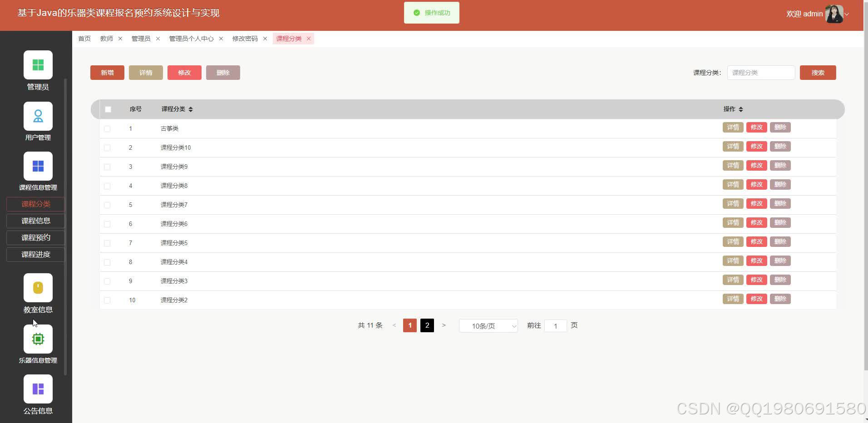Open the 公告信息 sidebar icon
This screenshot has width=868, height=423.
tap(38, 389)
